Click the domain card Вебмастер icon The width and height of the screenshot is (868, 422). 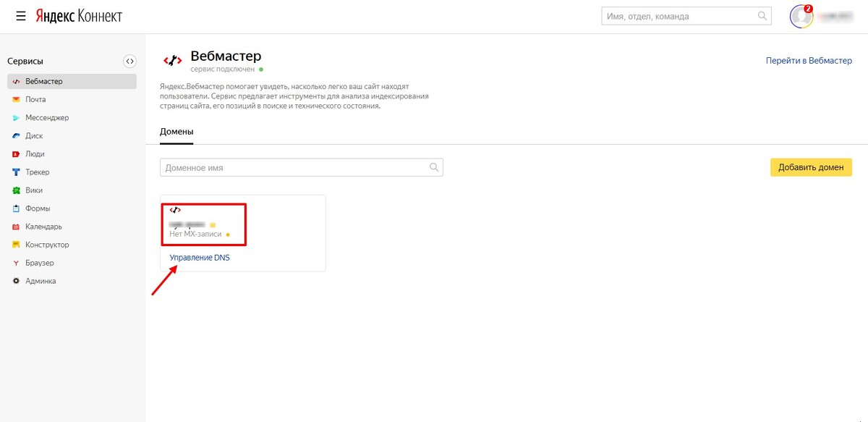175,210
